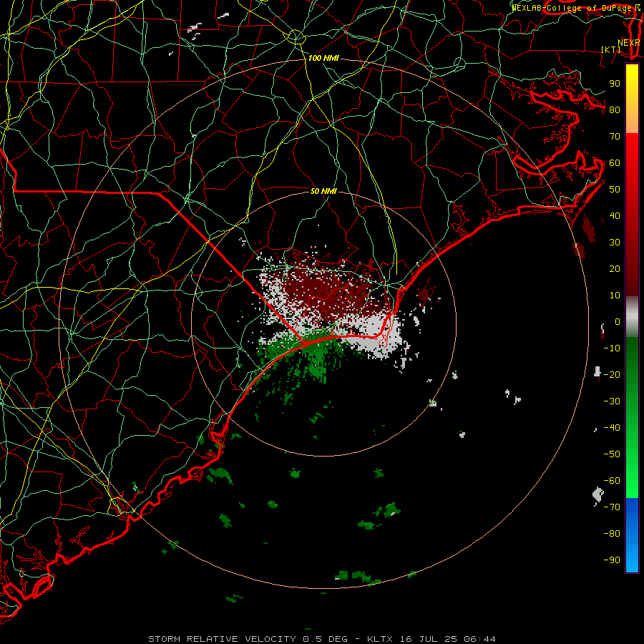Click the -70 value on velocity scale
The height and width of the screenshot is (644, 644).
(612, 507)
